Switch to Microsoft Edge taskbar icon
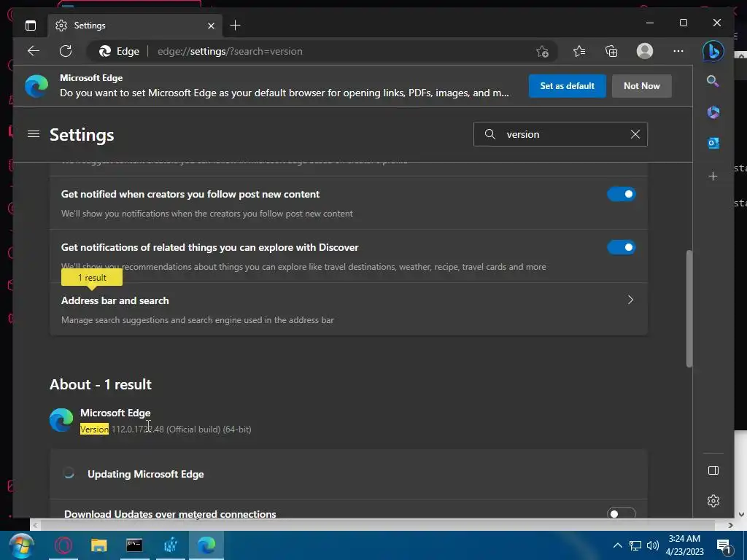 click(206, 545)
